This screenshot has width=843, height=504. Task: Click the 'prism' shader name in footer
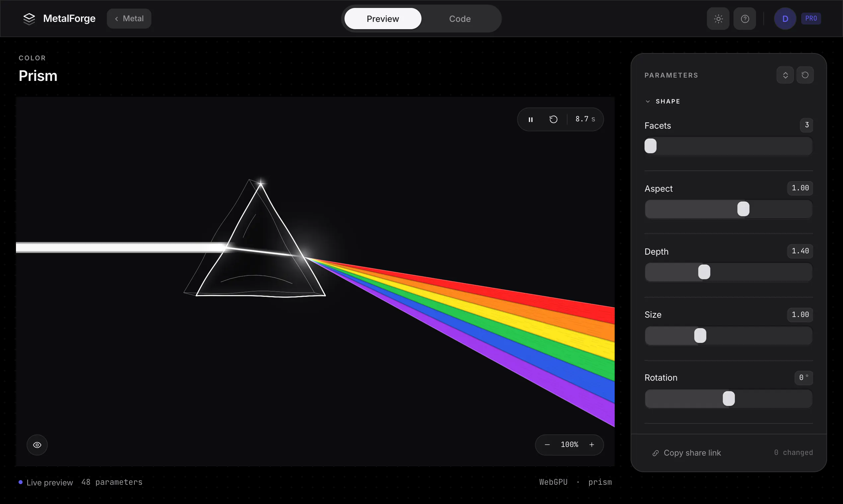pyautogui.click(x=600, y=482)
